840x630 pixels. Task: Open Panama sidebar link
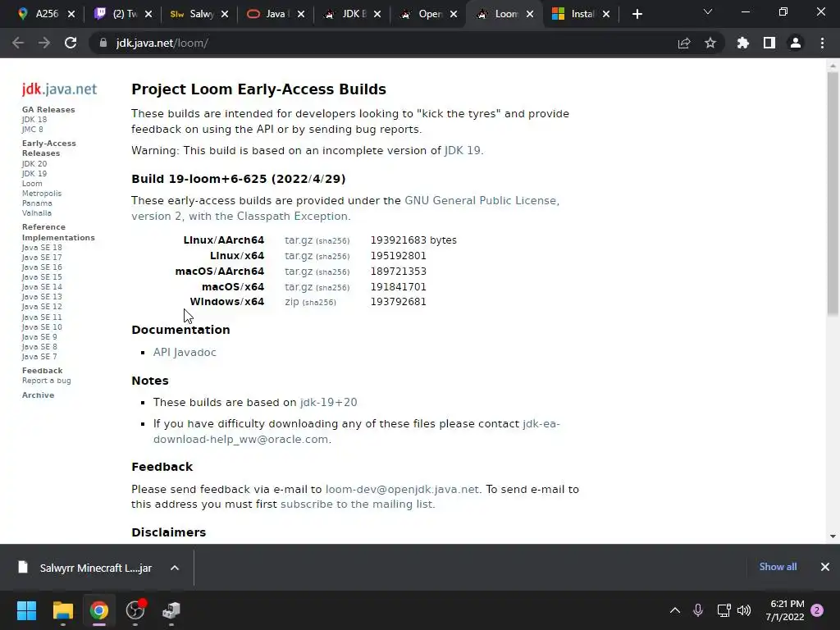point(37,203)
